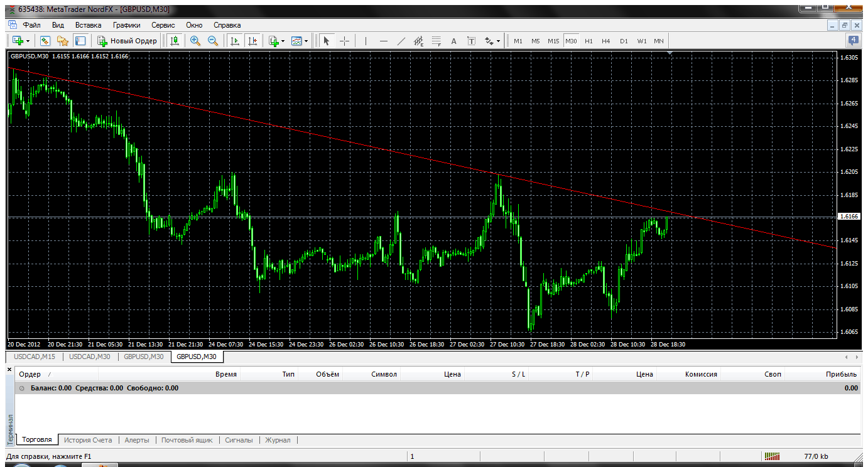868x467 pixels.
Task: Toggle chart auto scroll icon
Action: coord(235,41)
